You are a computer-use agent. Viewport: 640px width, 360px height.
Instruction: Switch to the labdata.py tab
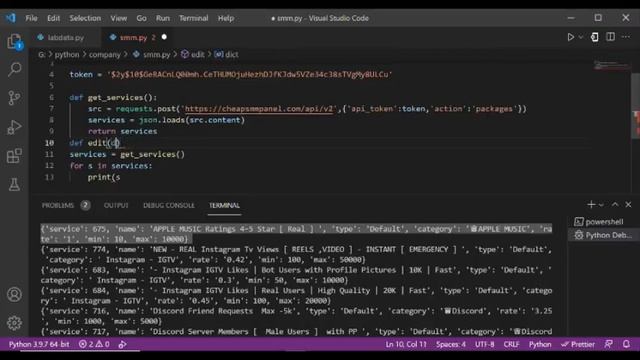[65, 38]
